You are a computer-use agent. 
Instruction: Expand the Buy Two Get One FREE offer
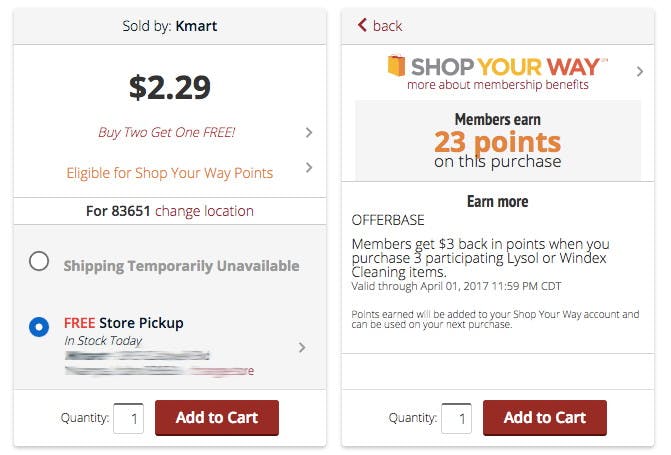click(x=309, y=132)
